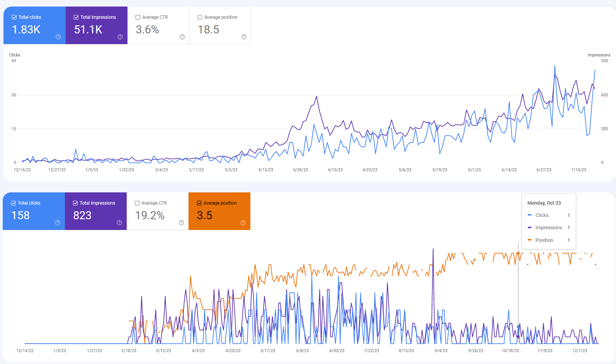The width and height of the screenshot is (616, 364).
Task: Click the Monday, Oct 23 tooltip heading
Action: [x=544, y=203]
